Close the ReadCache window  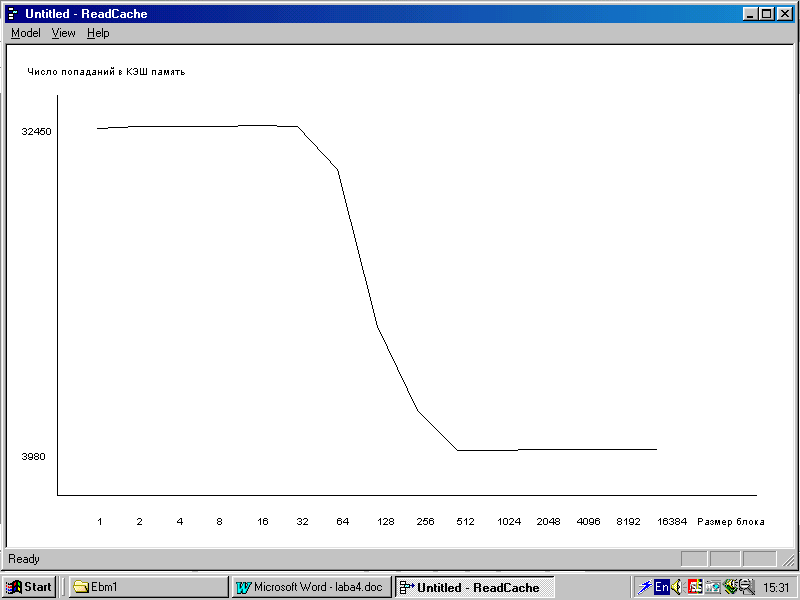(784, 14)
